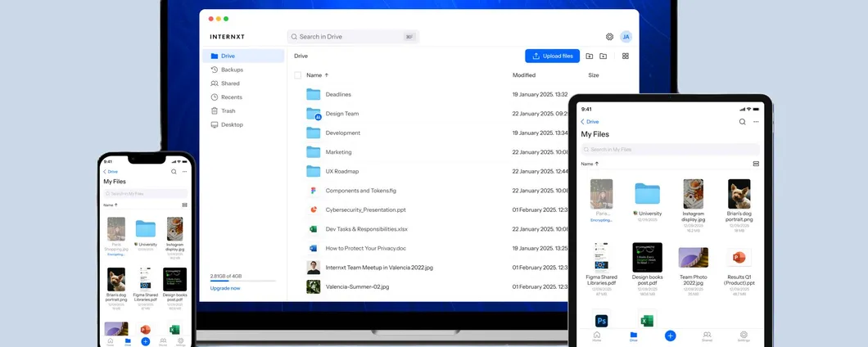
Task: Tap the search icon in the phone app header
Action: click(x=174, y=172)
